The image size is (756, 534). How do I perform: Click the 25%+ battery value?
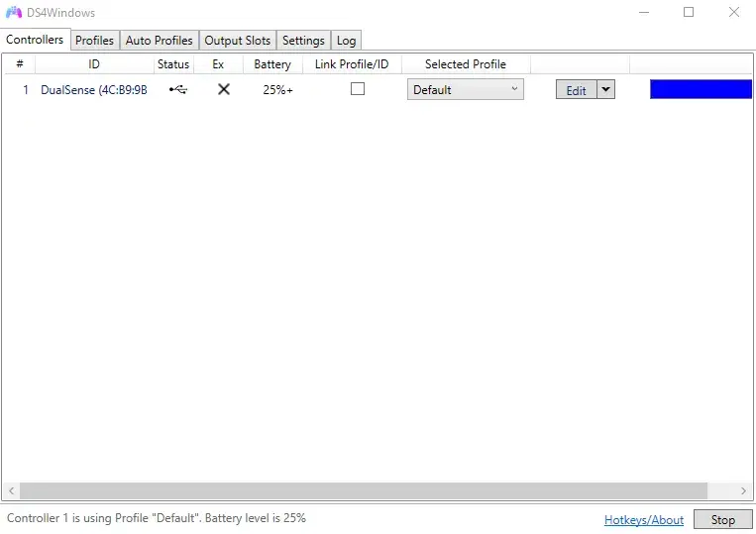[277, 89]
